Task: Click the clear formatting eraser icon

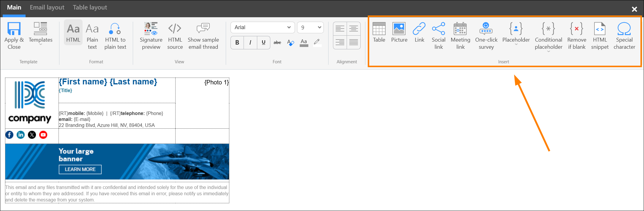Action: point(291,42)
